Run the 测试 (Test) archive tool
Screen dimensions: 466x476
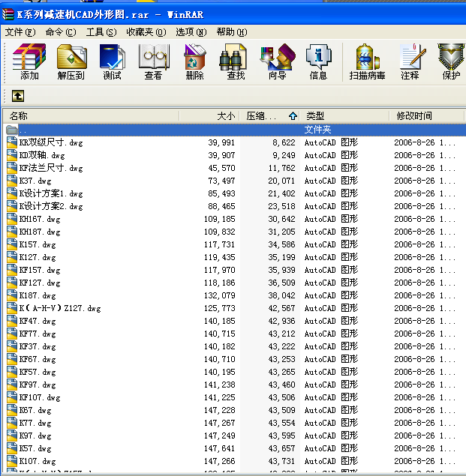click(x=112, y=61)
